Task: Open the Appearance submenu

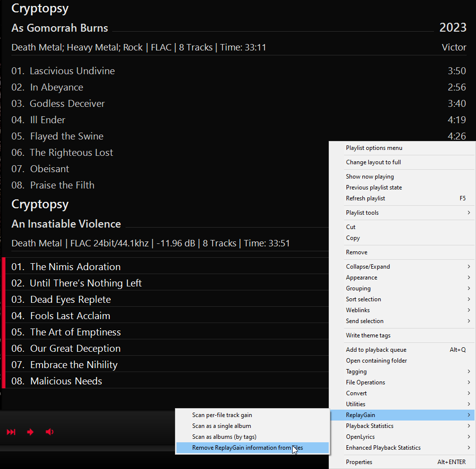Action: click(x=402, y=278)
